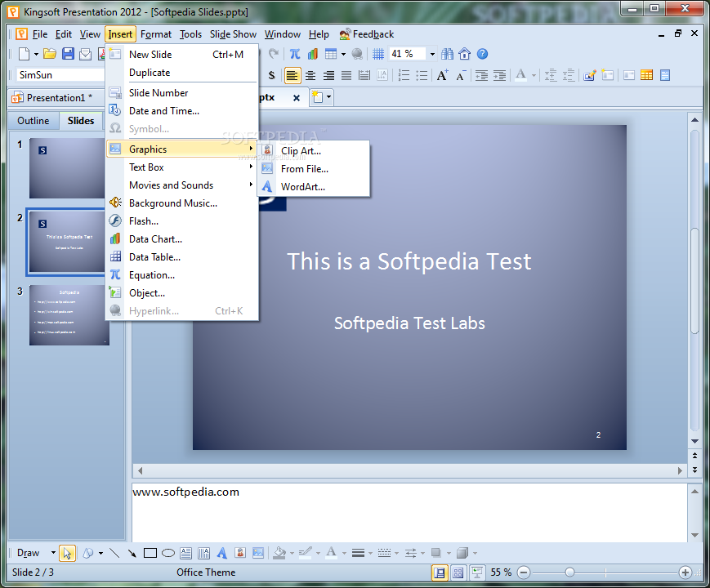Viewport: 710px width, 588px height.
Task: Align text right
Action: point(328,76)
